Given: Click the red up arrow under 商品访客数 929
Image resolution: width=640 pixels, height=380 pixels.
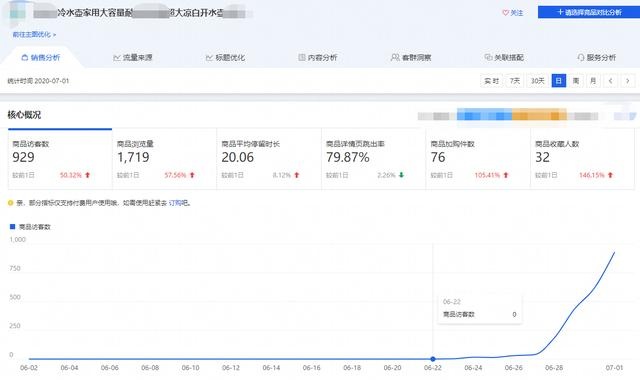Looking at the screenshot, I should pyautogui.click(x=87, y=175).
